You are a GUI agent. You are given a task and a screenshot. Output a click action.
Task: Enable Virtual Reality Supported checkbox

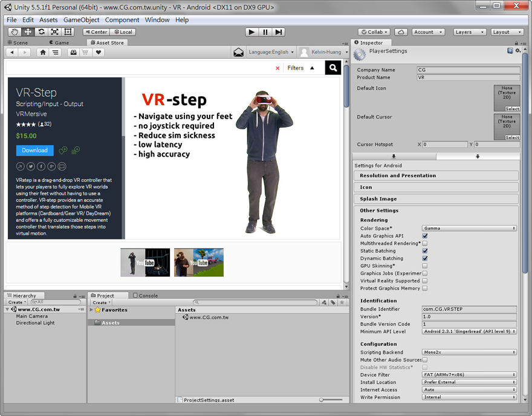(x=425, y=281)
